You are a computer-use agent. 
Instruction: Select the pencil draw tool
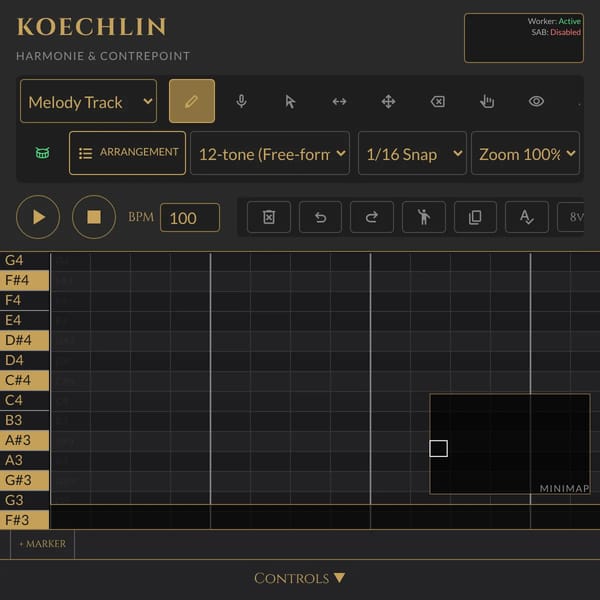[192, 101]
